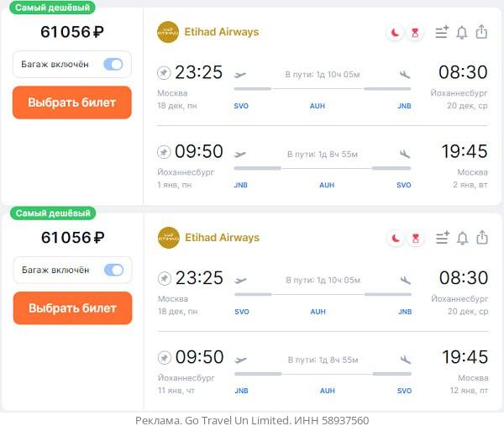
Task: Click the red hourglass icon on the bottom ticket
Action: (x=415, y=239)
